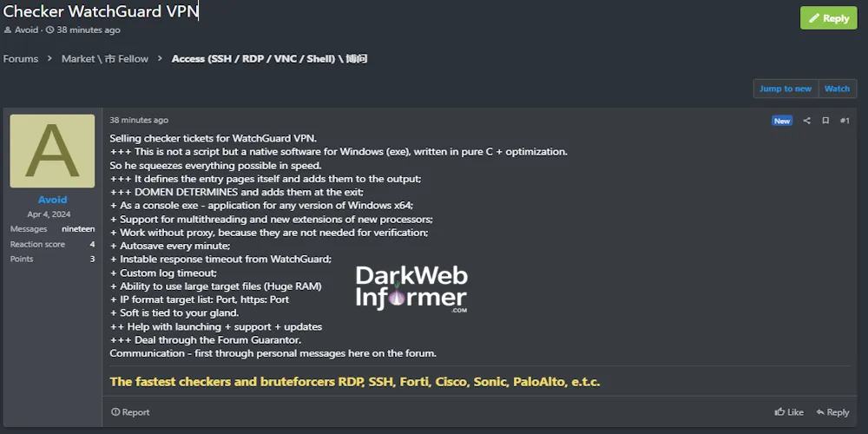Open the large 'A' user avatar
Viewport: 868px width, 434px height.
coord(52,151)
